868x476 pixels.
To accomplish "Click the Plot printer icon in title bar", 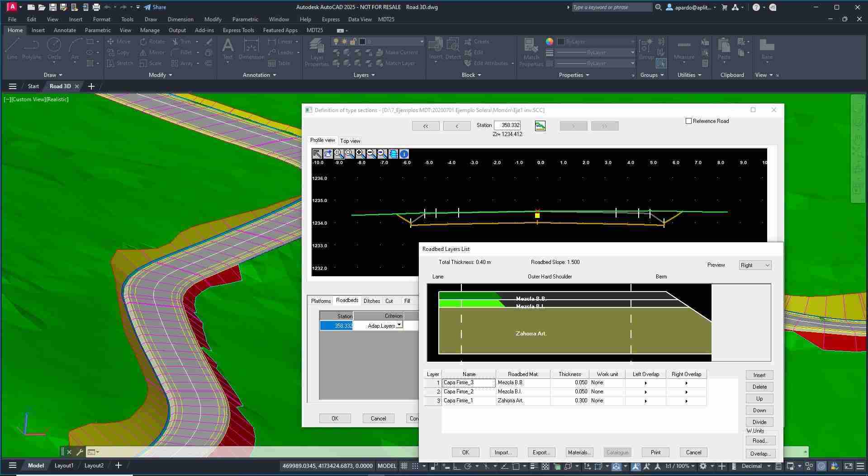I will (x=96, y=7).
